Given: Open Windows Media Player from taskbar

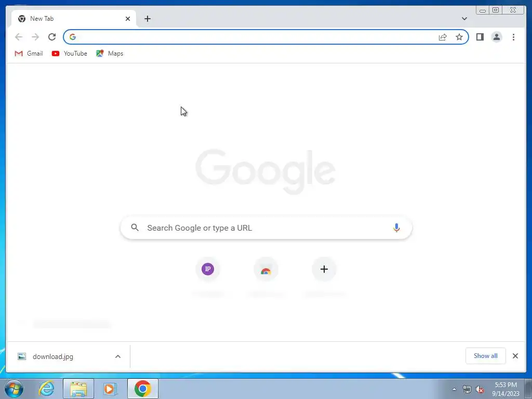Looking at the screenshot, I should 110,389.
